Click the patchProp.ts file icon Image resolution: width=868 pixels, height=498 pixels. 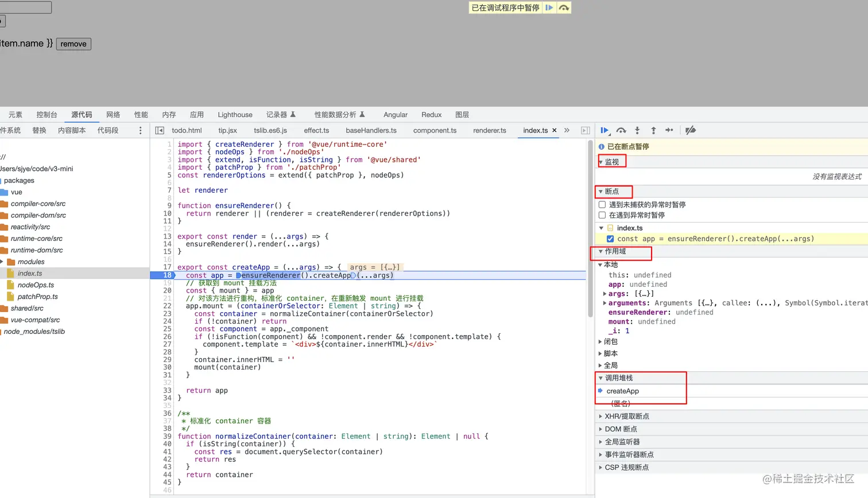pyautogui.click(x=10, y=297)
